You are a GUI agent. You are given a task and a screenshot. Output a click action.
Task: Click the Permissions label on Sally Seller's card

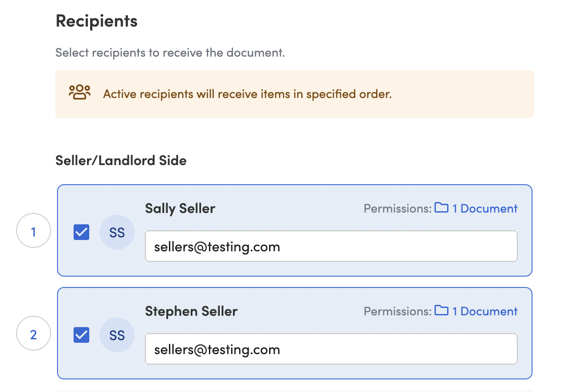(398, 209)
